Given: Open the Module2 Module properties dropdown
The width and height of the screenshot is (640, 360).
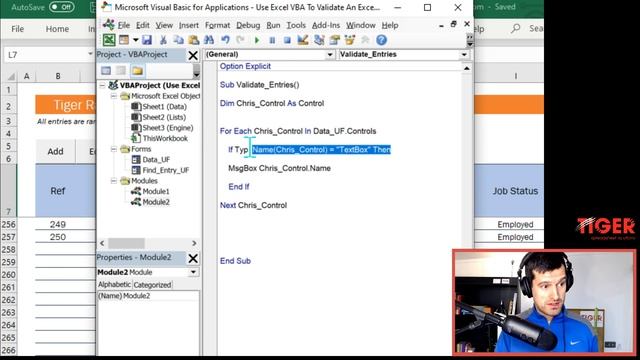Looking at the screenshot, I should [193, 272].
